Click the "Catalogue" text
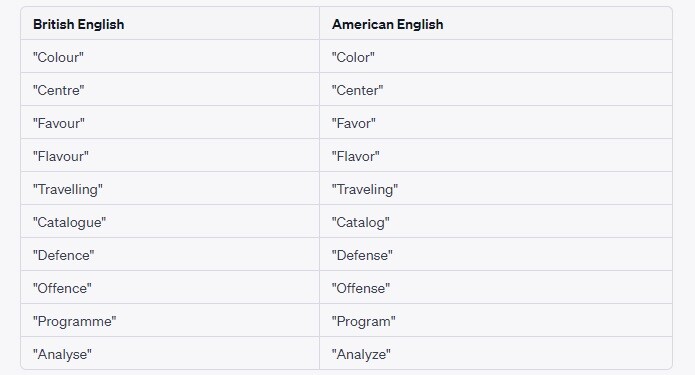 pos(70,222)
